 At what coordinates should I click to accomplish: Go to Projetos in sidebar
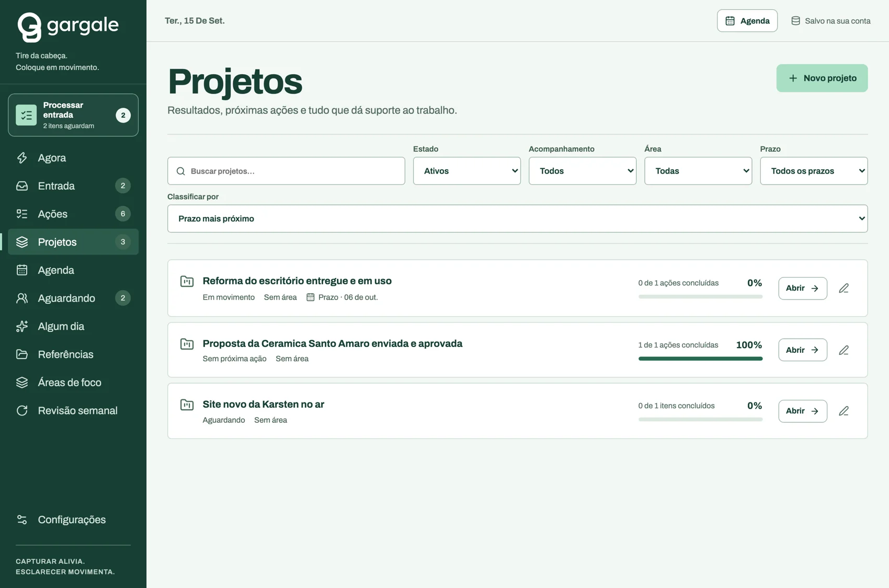point(73,242)
